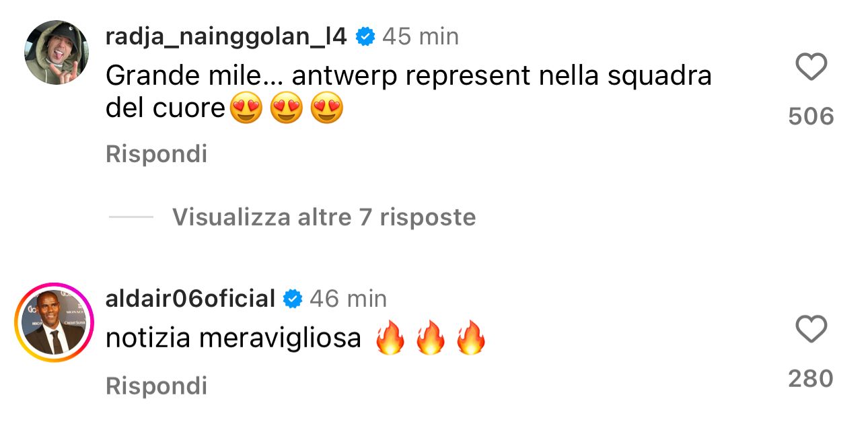Click the "45 min" timestamp
The height and width of the screenshot is (428, 868).
click(x=421, y=36)
